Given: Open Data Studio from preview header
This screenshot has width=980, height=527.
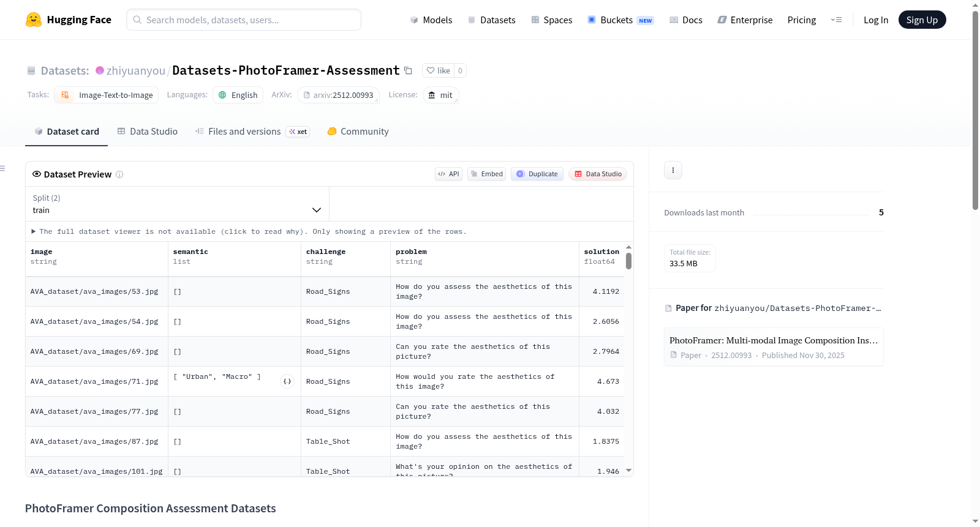Looking at the screenshot, I should 598,174.
